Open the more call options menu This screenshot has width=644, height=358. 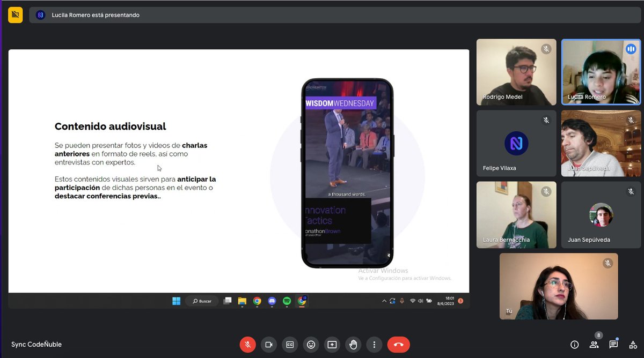374,345
